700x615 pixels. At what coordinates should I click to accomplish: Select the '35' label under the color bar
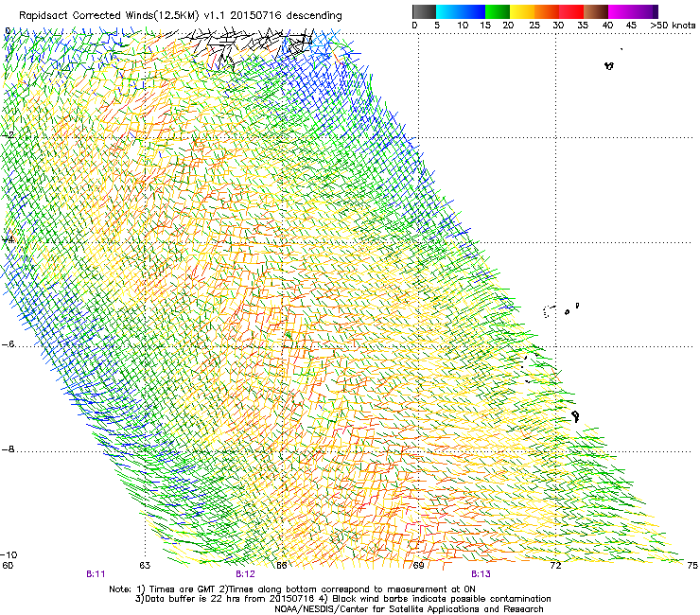[583, 26]
